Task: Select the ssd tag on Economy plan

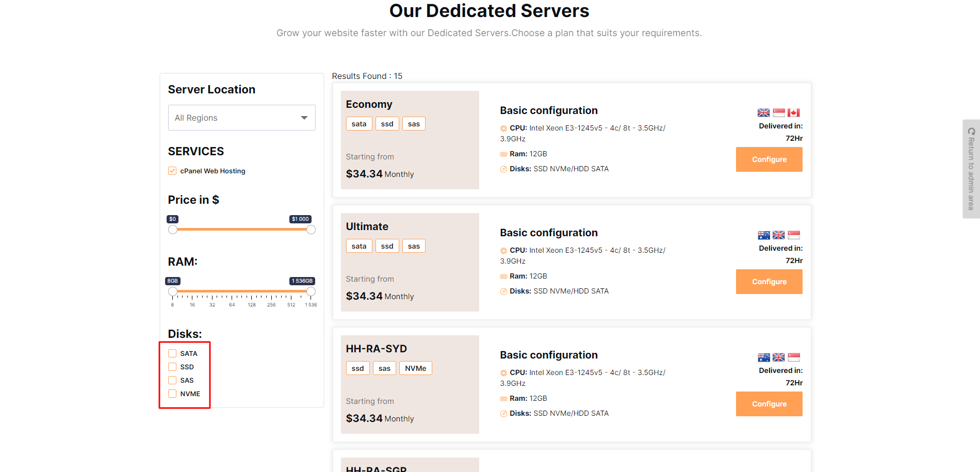Action: [x=387, y=124]
